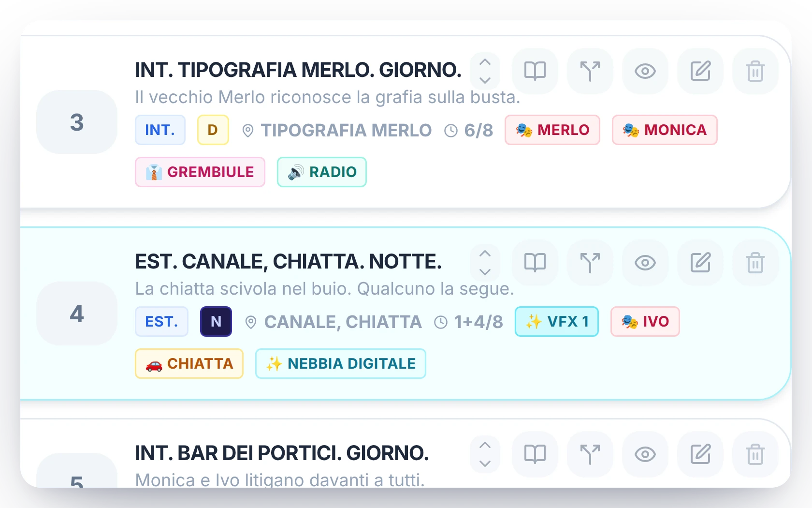Select the VFX 1 tag
This screenshot has width=812, height=508.
click(557, 321)
